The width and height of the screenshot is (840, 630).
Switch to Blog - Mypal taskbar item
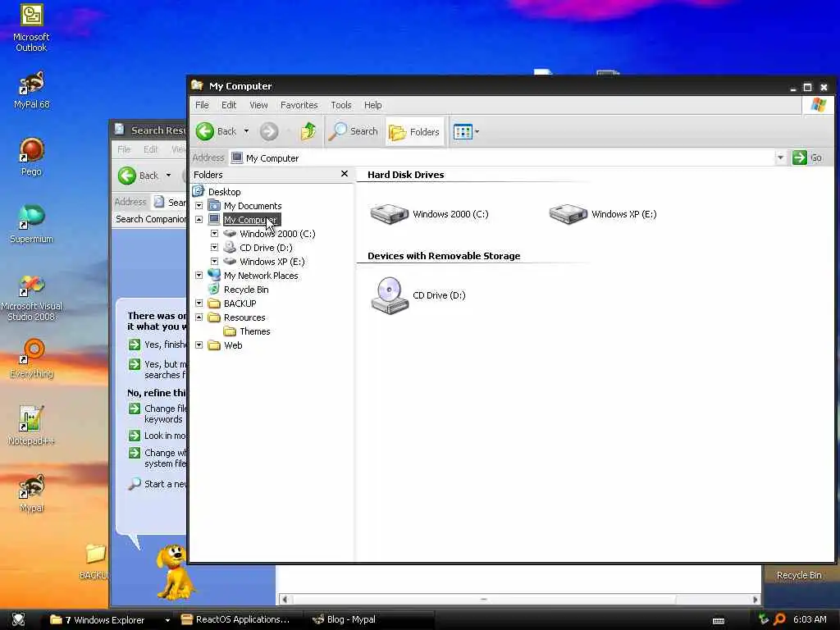370,620
